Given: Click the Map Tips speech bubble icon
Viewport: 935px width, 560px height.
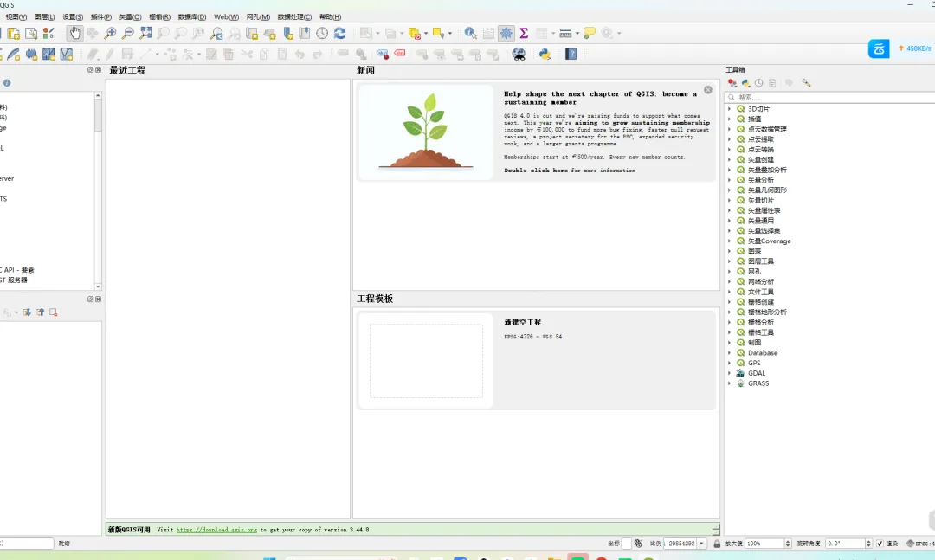Looking at the screenshot, I should point(590,34).
